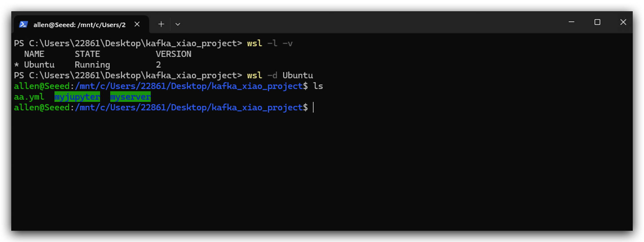Click the STATE column header
Viewport: 644px width, 242px height.
87,54
